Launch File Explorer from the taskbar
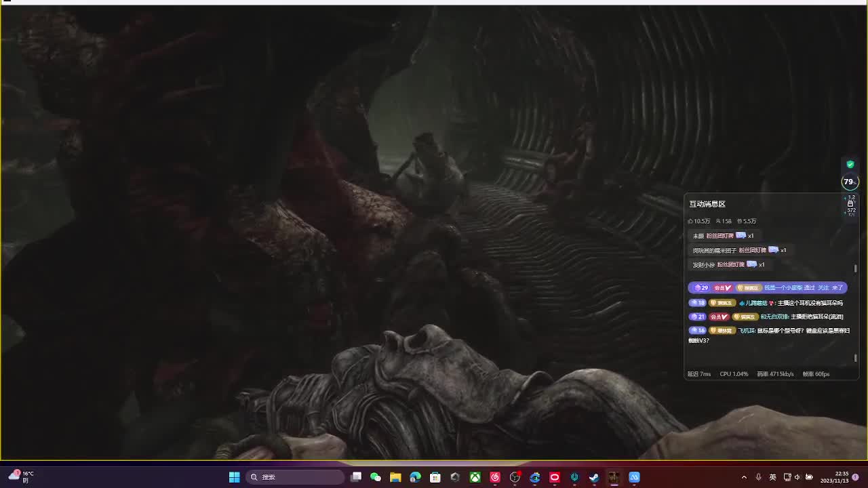 point(395,477)
